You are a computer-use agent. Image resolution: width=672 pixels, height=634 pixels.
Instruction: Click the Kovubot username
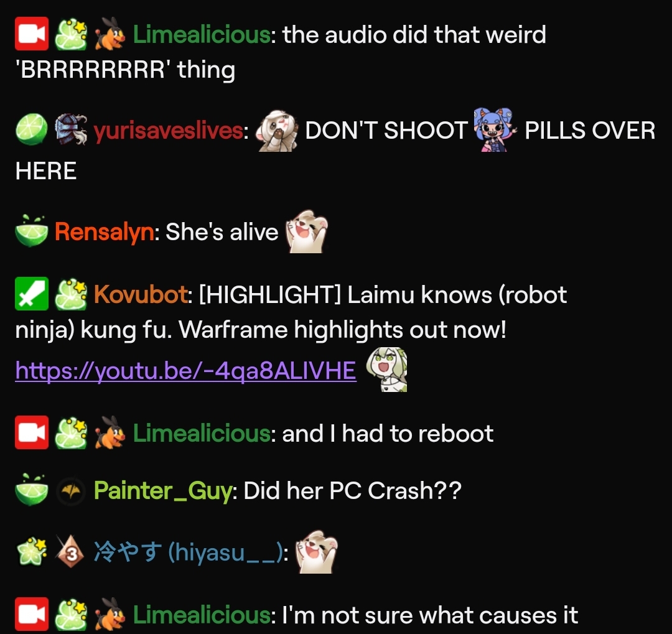[141, 294]
